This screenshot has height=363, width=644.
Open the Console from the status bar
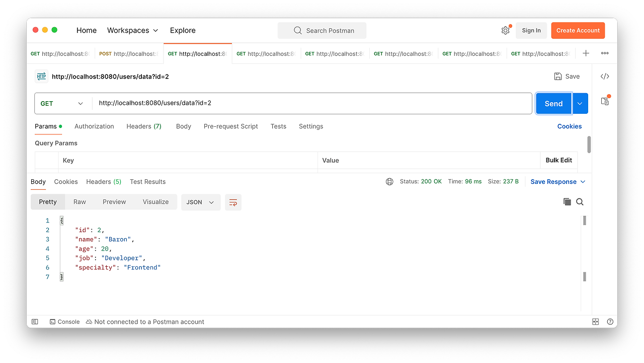click(x=65, y=322)
